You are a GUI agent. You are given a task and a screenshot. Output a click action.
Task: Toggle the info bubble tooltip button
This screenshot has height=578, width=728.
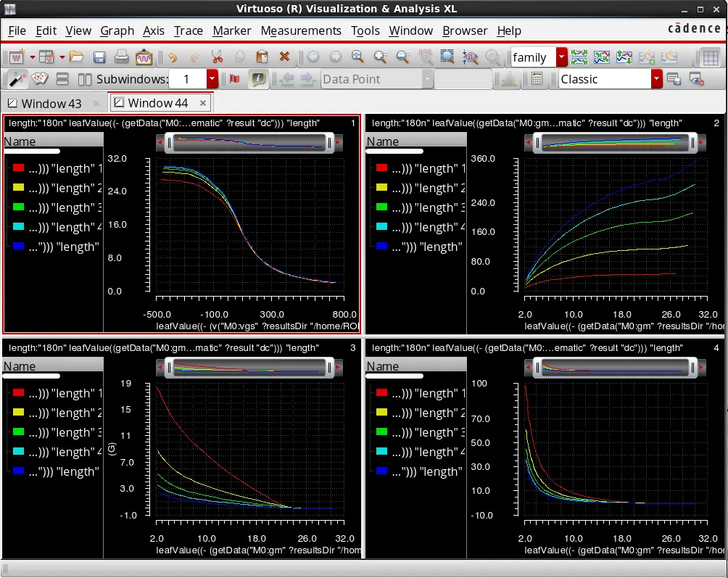pos(258,79)
